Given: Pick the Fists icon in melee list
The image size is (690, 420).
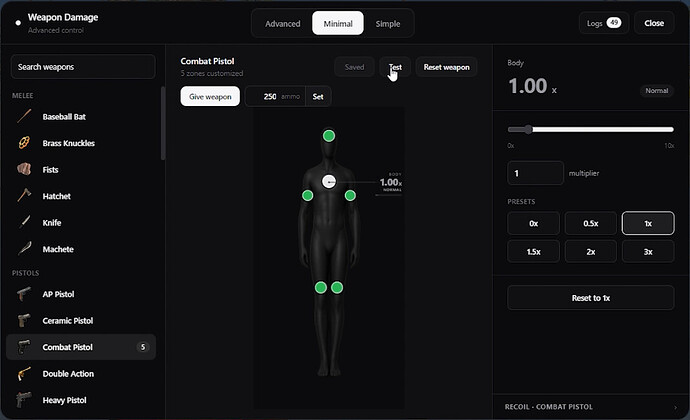Looking at the screenshot, I should click(24, 169).
